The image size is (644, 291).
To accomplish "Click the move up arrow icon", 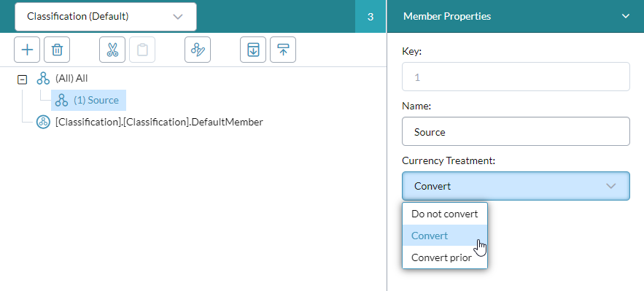I will [283, 50].
